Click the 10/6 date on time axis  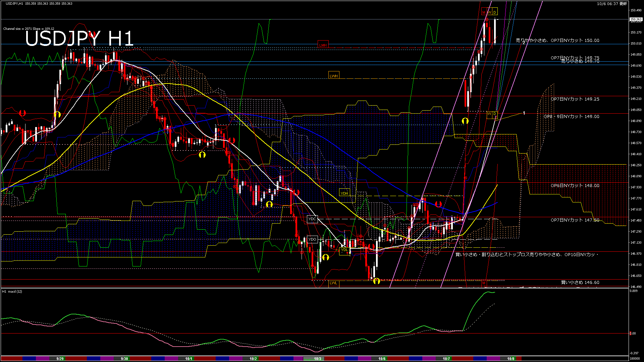[x=382, y=359]
